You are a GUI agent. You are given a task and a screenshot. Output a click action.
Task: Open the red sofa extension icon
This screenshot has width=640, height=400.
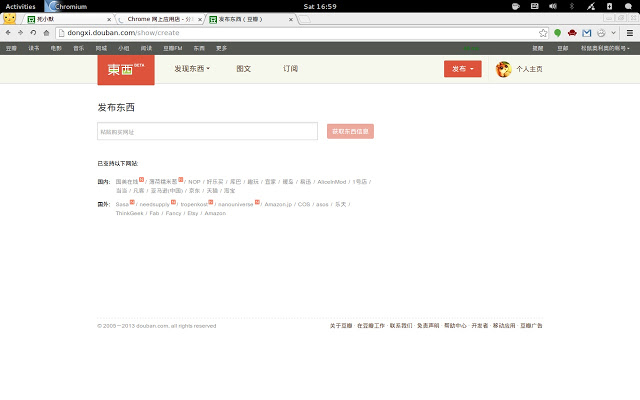572,33
